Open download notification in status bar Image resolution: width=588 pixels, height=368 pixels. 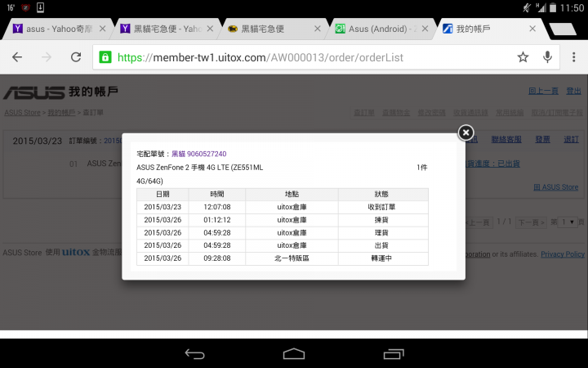41,7
